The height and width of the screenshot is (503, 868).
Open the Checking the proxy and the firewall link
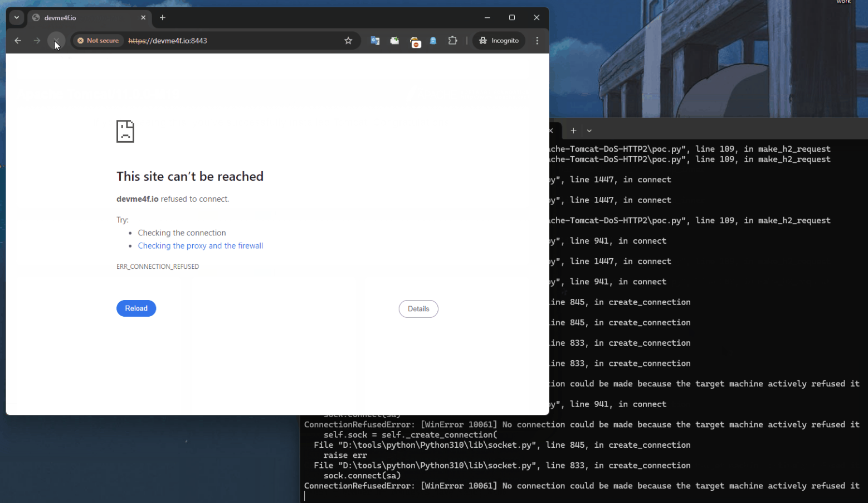click(201, 246)
